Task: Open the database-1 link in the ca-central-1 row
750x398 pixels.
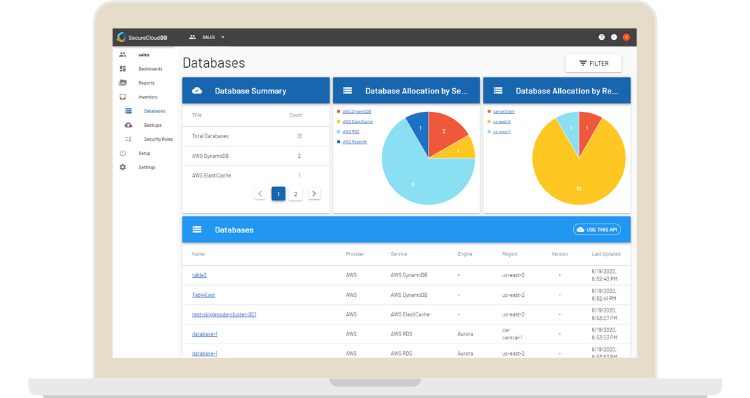Action: [204, 334]
